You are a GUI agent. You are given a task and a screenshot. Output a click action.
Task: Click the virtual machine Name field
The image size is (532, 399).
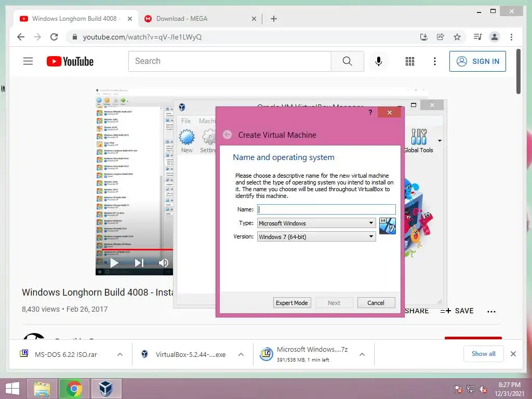point(326,209)
